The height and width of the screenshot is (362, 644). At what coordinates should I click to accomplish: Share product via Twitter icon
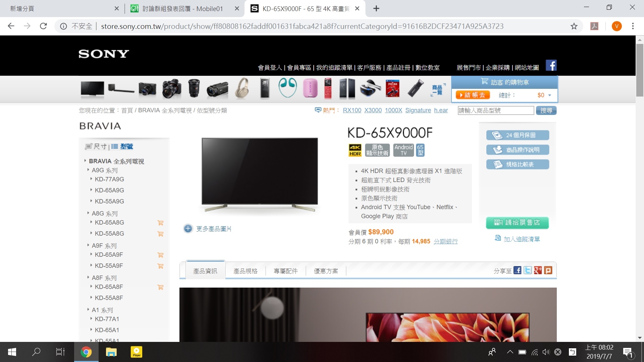(528, 270)
